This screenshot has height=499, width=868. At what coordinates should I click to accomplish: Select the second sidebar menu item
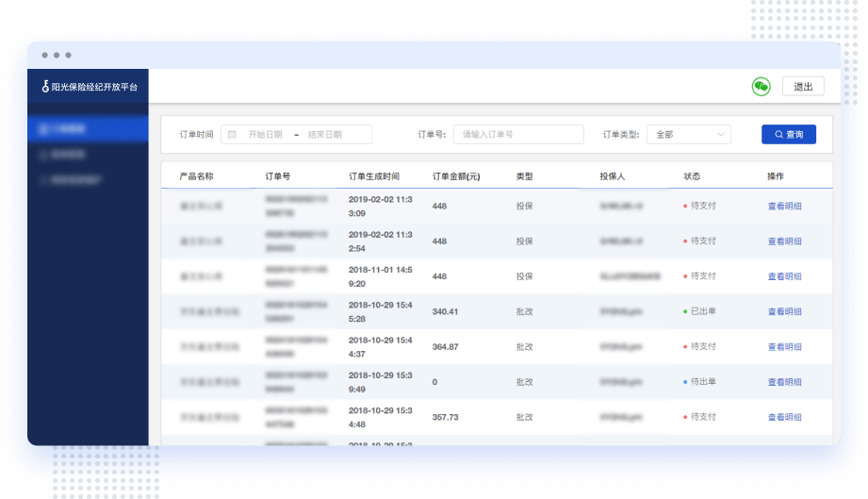88,155
